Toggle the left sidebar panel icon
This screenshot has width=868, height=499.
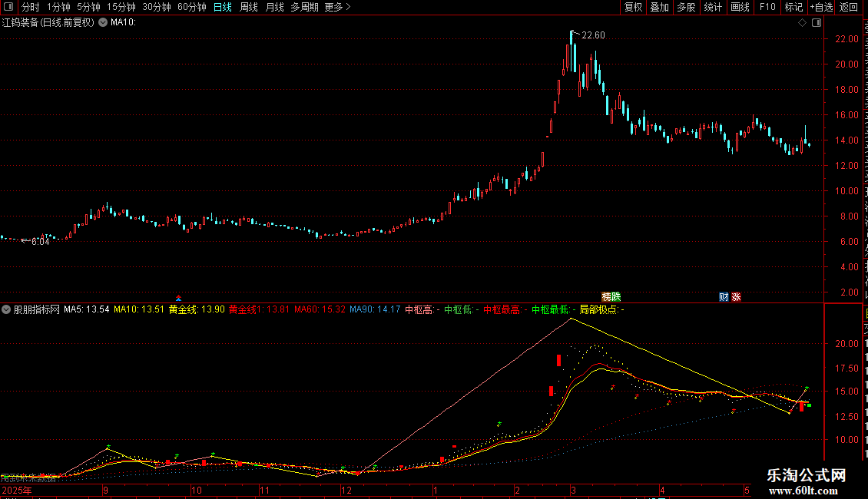coord(8,7)
